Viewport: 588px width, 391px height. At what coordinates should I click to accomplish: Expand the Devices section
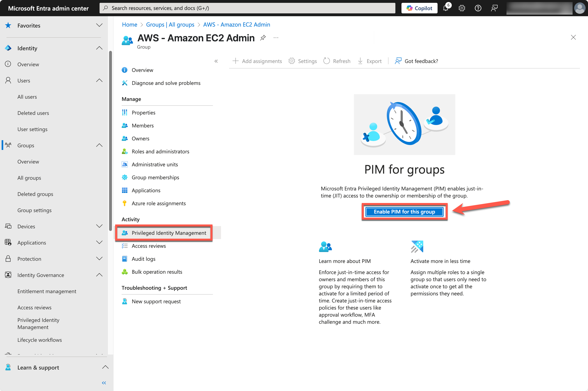99,226
